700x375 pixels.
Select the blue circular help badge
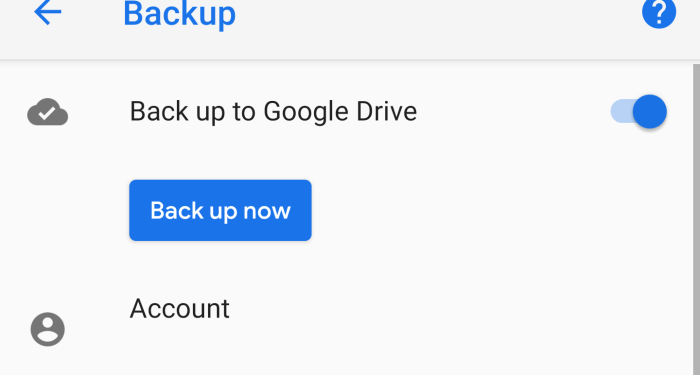point(659,12)
